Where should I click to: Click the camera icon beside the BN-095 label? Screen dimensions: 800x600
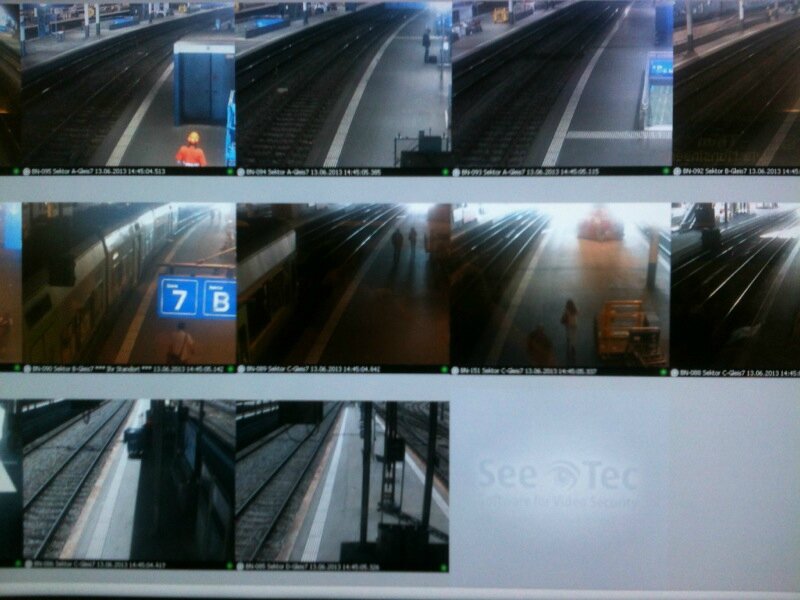click(27, 171)
